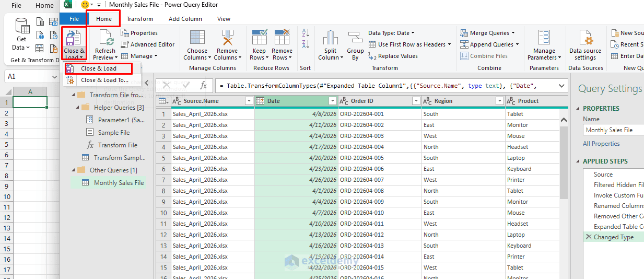Expand the formula bar with the chevron
Viewport: 644px width, 279px height.
[x=562, y=85]
